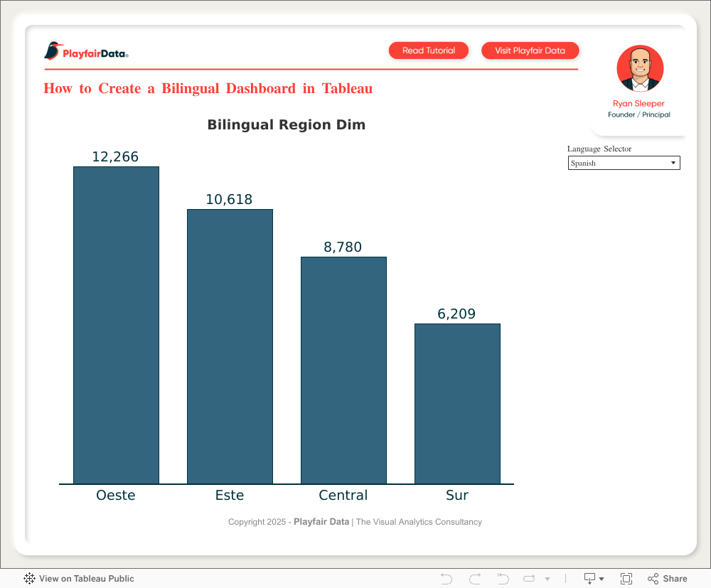Click the Visit Playfair Data button
This screenshot has height=588, width=711.
(530, 50)
